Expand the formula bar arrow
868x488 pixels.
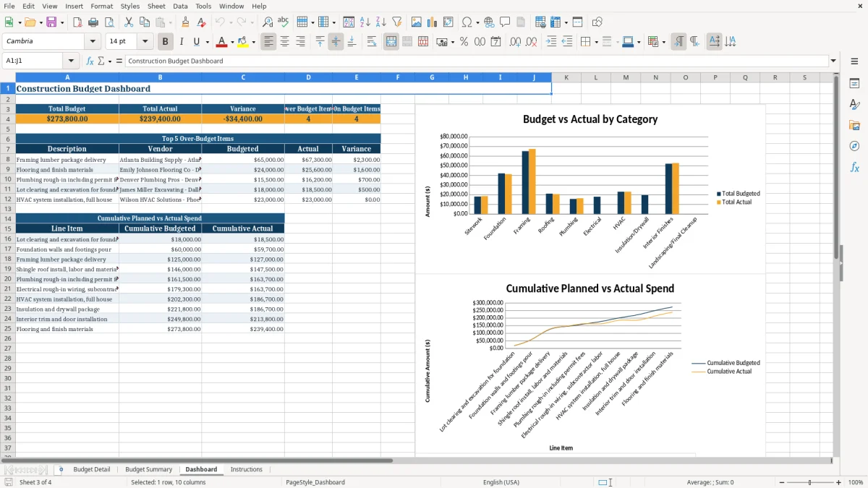[833, 61]
